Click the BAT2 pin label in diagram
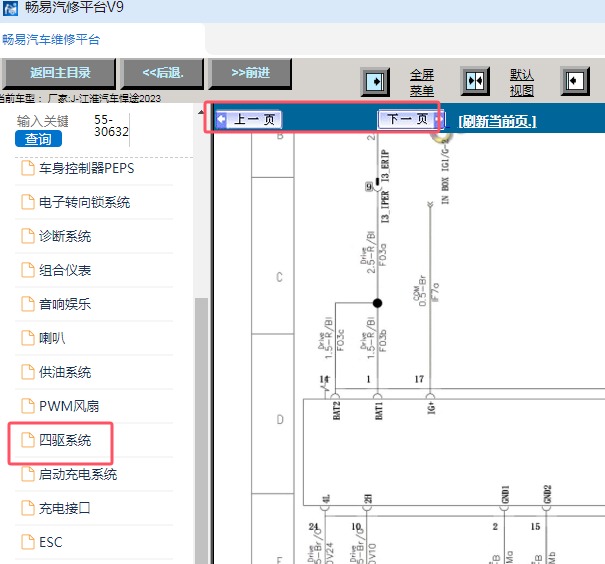This screenshot has width=605, height=564. click(x=336, y=410)
